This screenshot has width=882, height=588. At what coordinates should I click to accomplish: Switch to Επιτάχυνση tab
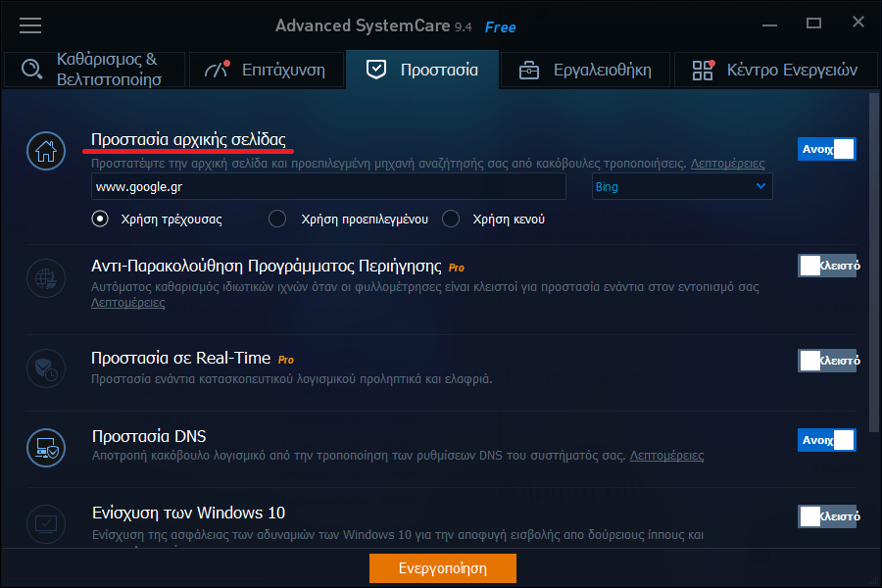click(267, 70)
